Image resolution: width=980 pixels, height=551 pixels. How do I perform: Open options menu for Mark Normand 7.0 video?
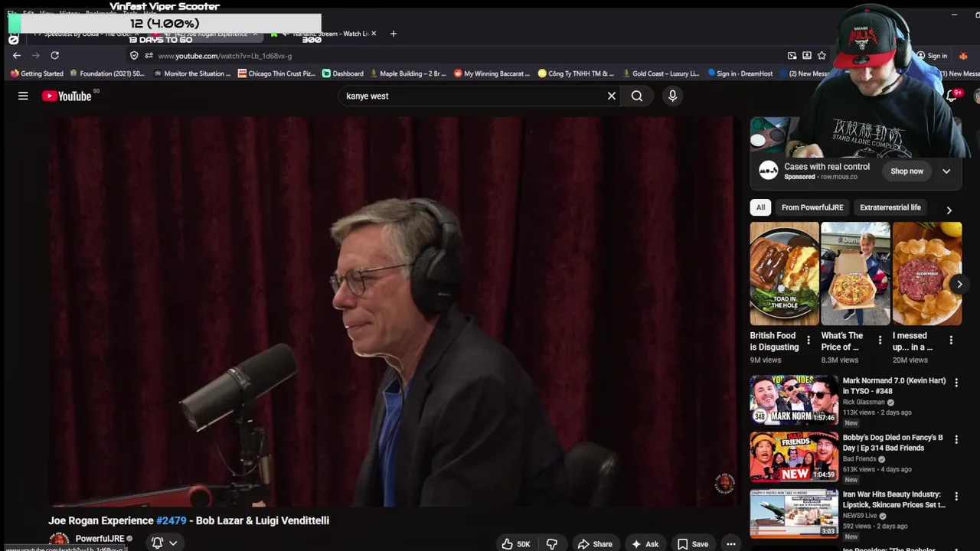[956, 382]
